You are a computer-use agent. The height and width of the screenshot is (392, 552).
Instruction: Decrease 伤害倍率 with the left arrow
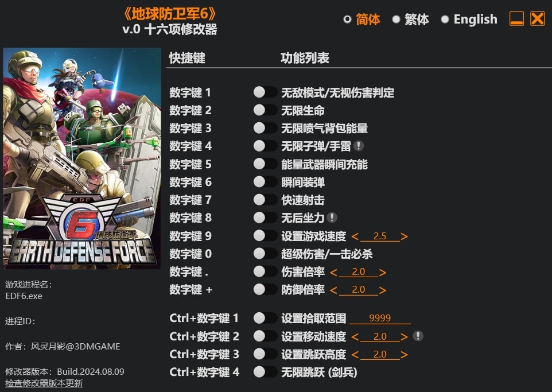click(x=334, y=272)
